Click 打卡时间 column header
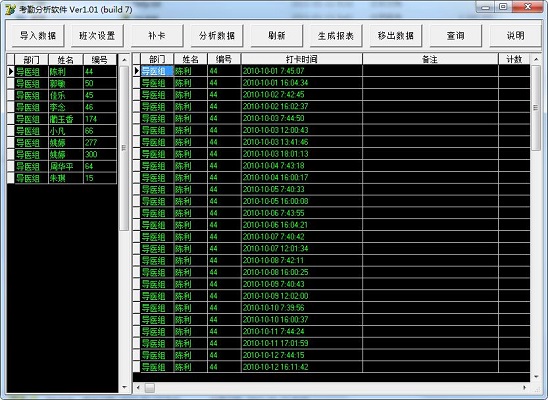The height and width of the screenshot is (400, 548). coord(302,59)
